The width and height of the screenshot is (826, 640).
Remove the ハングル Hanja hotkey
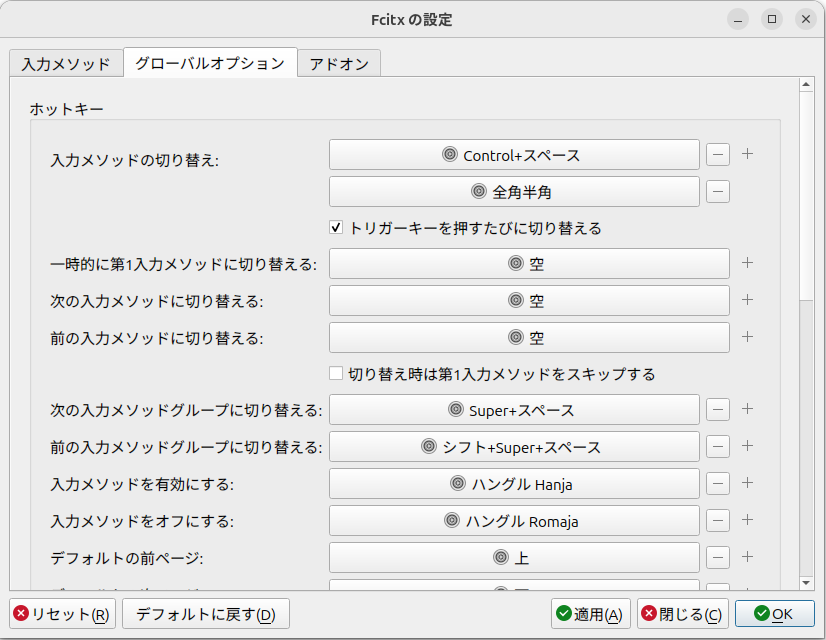point(718,484)
